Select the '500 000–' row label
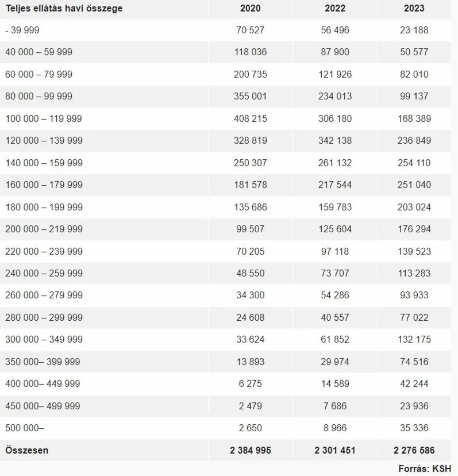 [25, 428]
